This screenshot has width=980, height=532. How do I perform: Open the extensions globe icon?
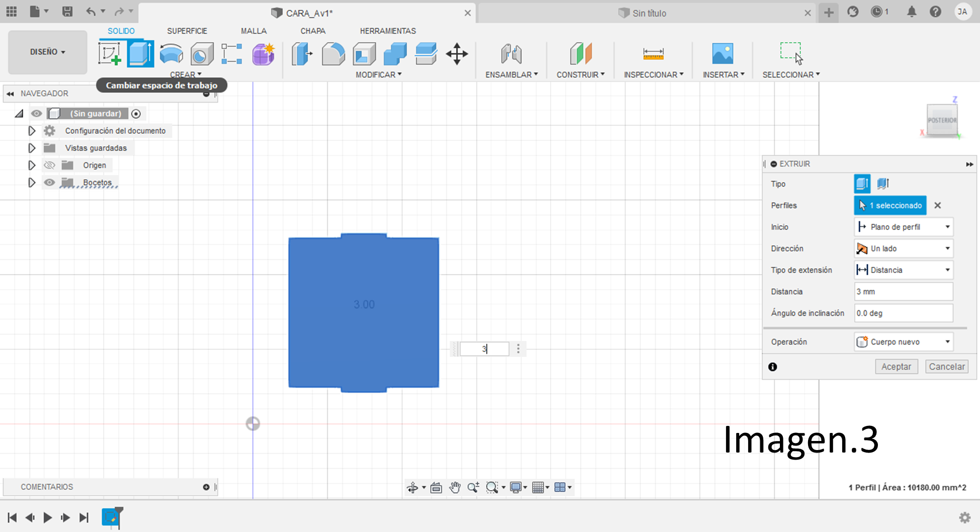click(853, 12)
